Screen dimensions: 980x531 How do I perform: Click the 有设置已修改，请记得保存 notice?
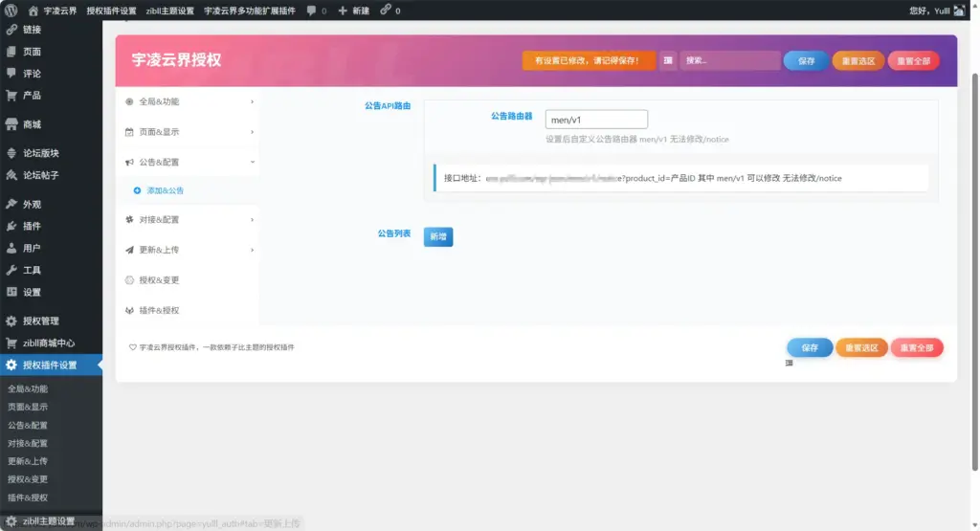[589, 60]
